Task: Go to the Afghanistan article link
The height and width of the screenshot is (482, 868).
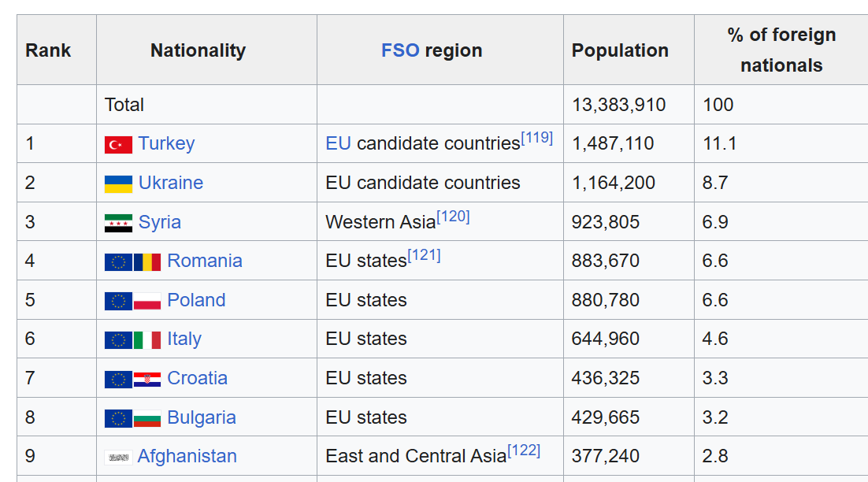Action: [x=187, y=456]
